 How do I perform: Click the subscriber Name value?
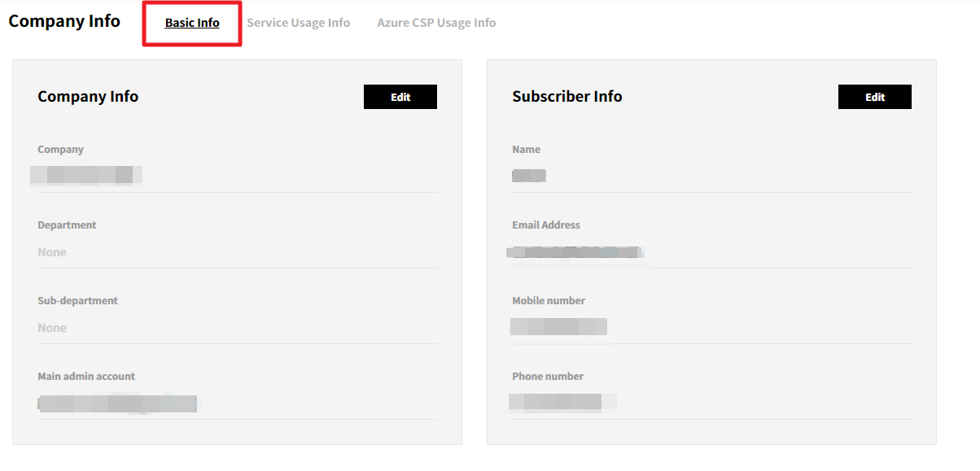click(x=529, y=175)
